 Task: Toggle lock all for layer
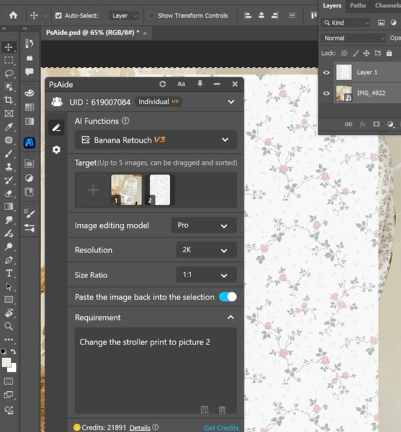pyautogui.click(x=389, y=53)
